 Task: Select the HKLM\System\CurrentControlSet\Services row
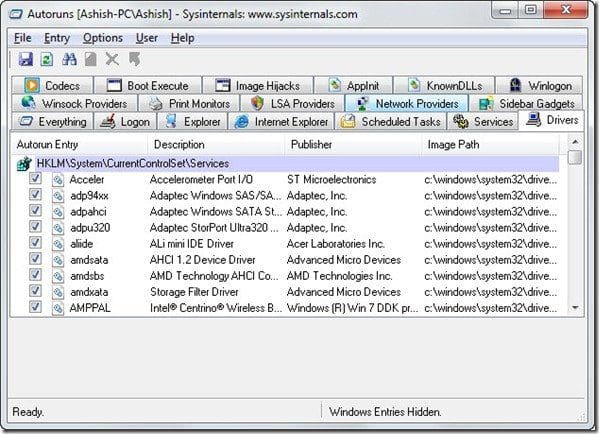[x=287, y=164]
